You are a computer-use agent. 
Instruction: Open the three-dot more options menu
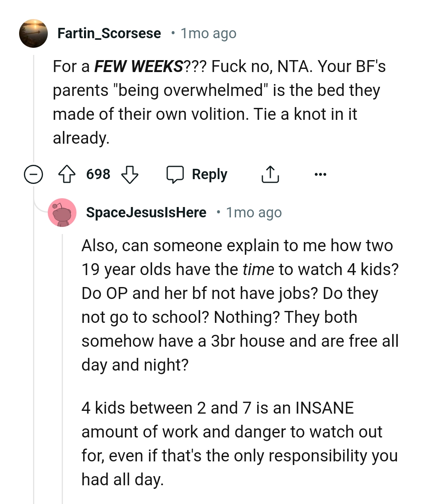[320, 174]
